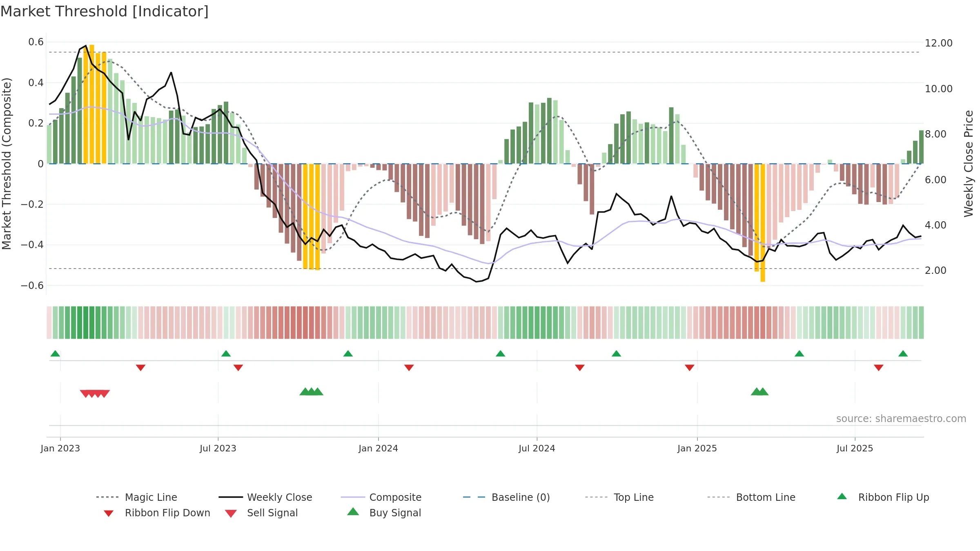
Task: Click the first buy signal marker in autumn 2023
Action: click(x=305, y=391)
